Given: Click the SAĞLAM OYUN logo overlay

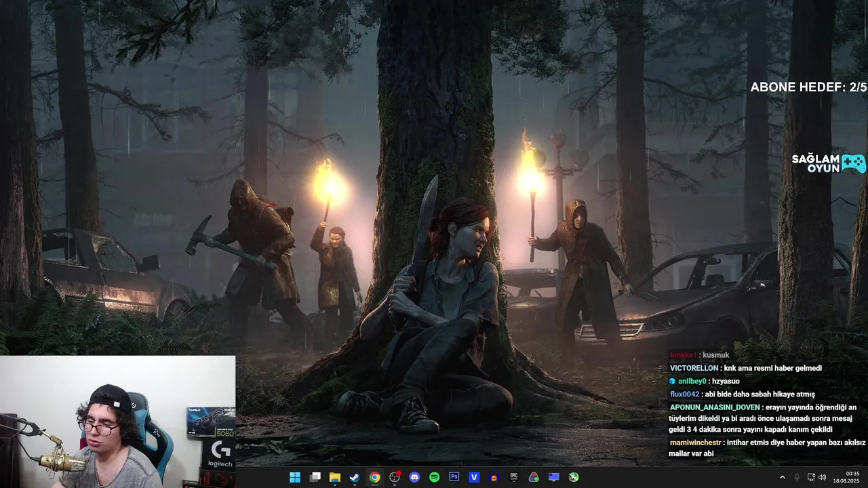Looking at the screenshot, I should click(829, 163).
